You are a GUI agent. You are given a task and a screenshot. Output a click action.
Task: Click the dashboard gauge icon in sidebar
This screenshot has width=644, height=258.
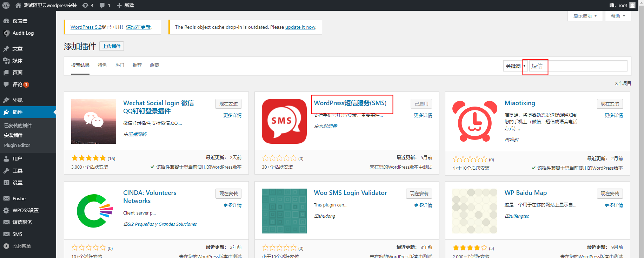(6, 21)
